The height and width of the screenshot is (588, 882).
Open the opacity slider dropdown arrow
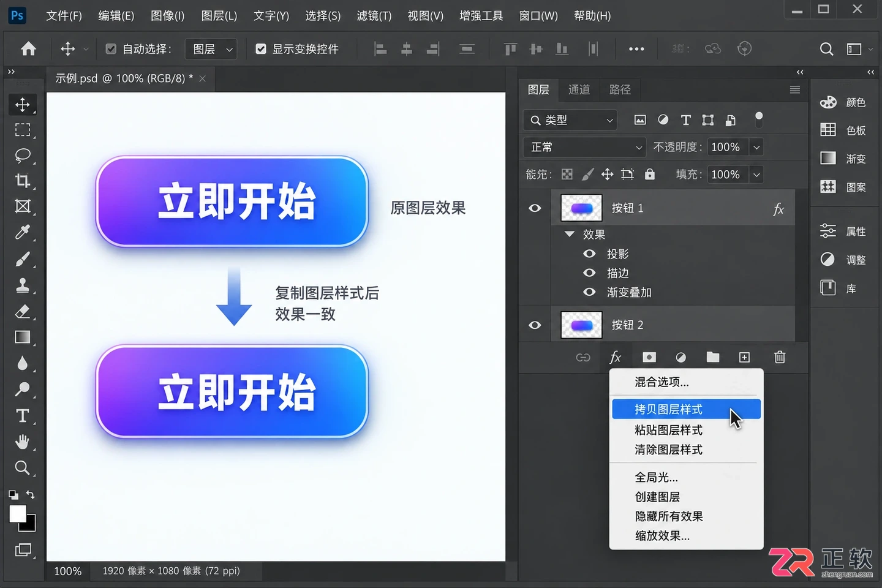[756, 147]
